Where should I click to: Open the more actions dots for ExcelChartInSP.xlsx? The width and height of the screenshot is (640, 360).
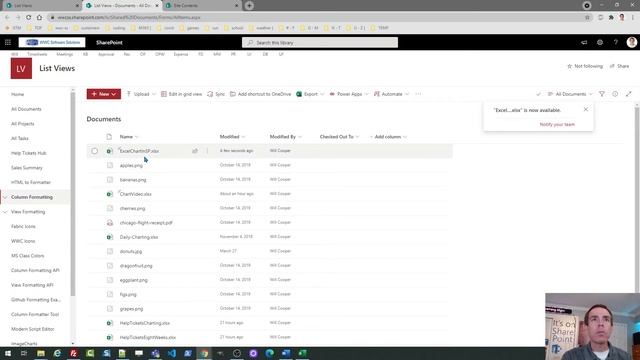[207, 151]
